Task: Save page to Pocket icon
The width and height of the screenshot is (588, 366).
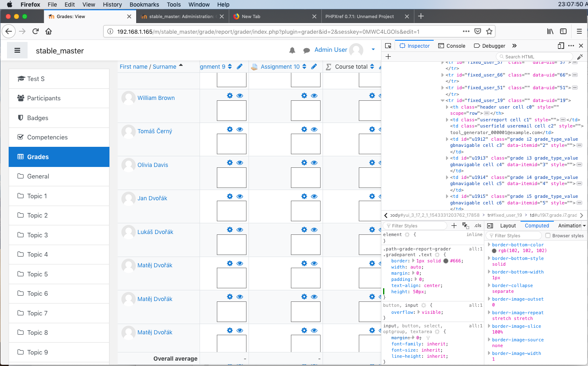Action: click(478, 31)
